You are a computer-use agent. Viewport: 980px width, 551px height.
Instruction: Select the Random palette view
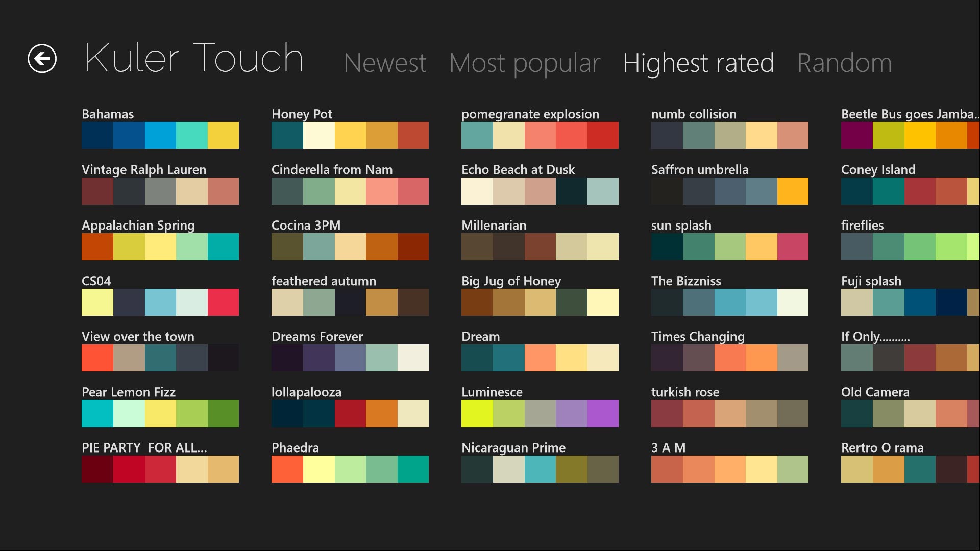[844, 62]
